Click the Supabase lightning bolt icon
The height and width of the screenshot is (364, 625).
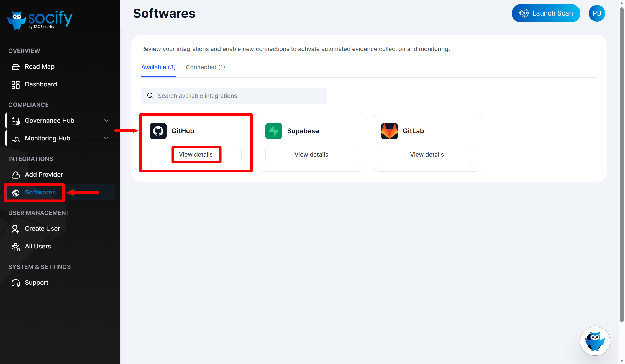[x=273, y=131]
